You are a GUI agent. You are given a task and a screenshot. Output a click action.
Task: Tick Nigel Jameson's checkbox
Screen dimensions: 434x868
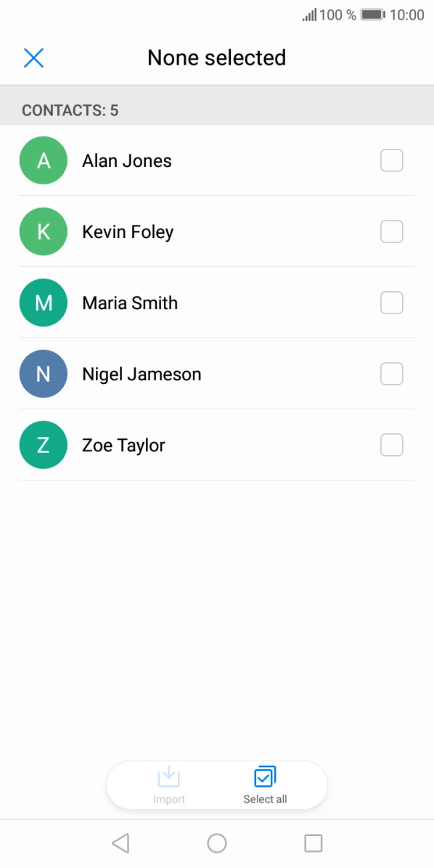391,373
